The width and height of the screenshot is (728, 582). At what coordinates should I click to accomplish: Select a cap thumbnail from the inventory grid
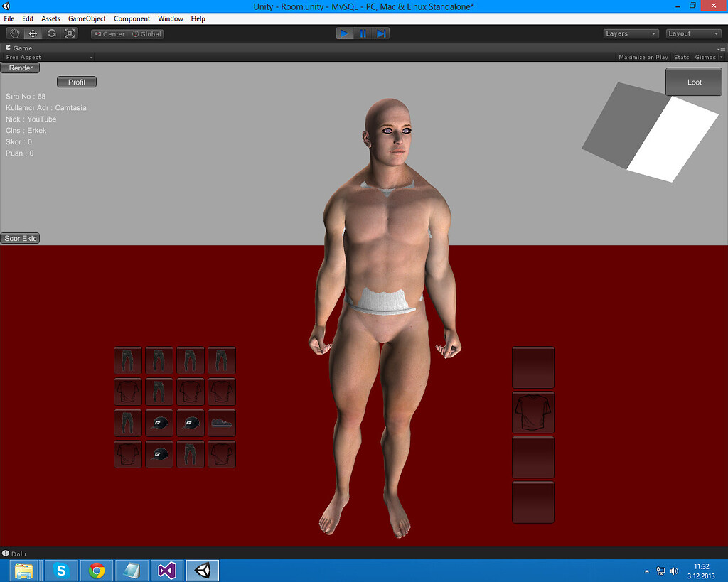[x=159, y=423]
